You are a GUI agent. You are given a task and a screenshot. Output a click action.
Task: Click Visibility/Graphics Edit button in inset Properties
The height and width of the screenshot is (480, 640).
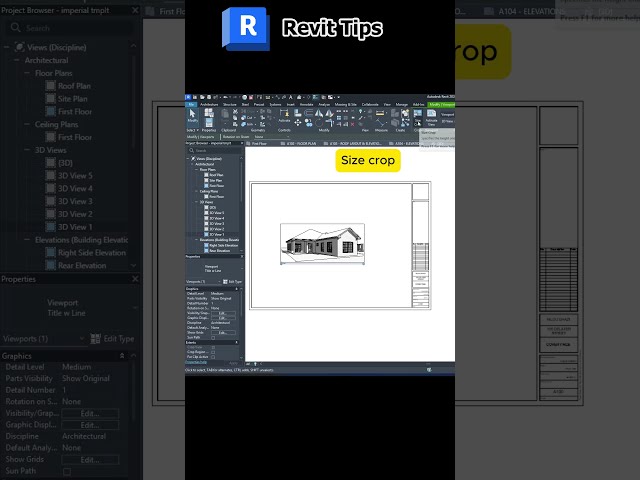pos(223,313)
